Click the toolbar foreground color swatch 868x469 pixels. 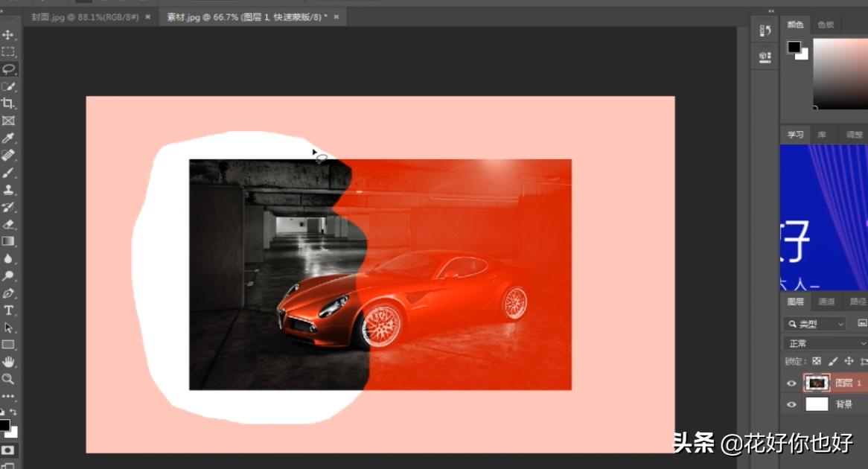pyautogui.click(x=4, y=424)
